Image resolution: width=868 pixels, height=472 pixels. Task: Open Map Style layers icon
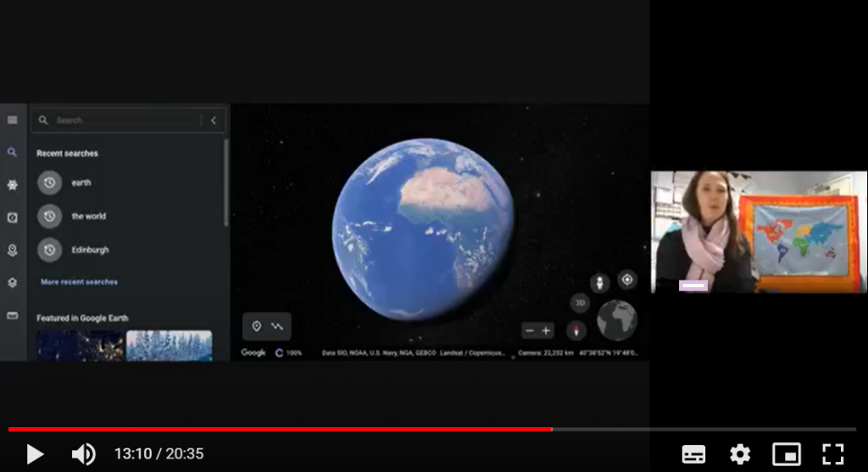click(12, 283)
